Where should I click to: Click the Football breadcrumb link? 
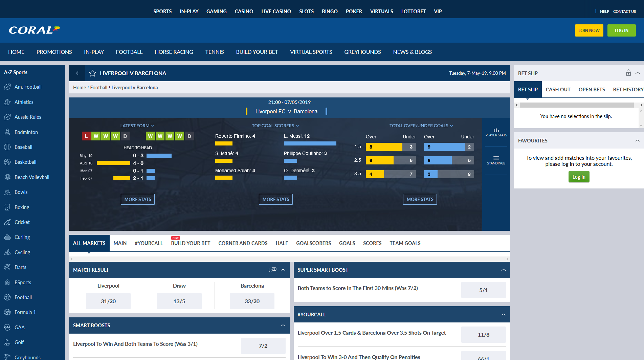pyautogui.click(x=99, y=88)
